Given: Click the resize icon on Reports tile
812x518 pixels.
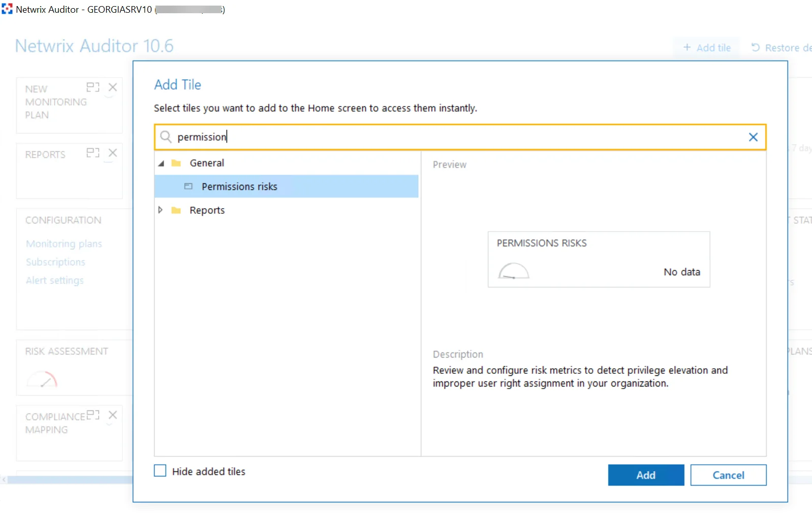Looking at the screenshot, I should (x=93, y=153).
